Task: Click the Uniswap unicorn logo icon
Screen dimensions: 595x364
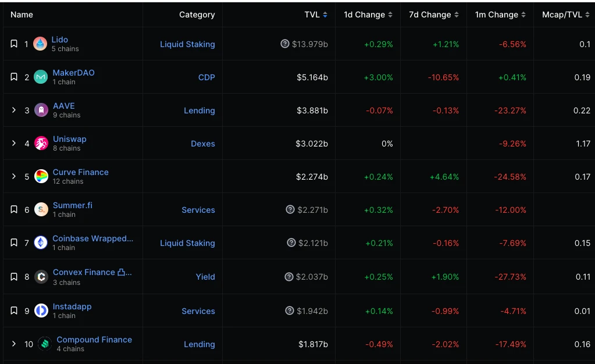Action: pyautogui.click(x=41, y=144)
